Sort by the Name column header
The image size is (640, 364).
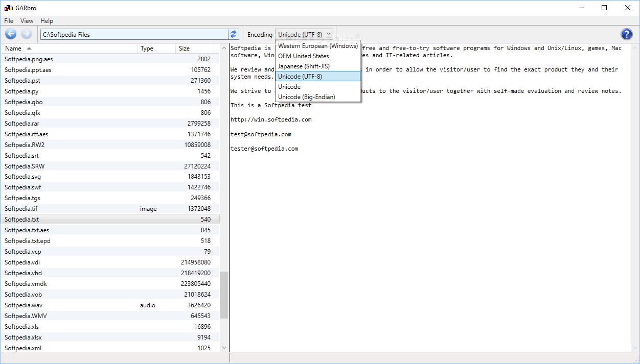(69, 48)
